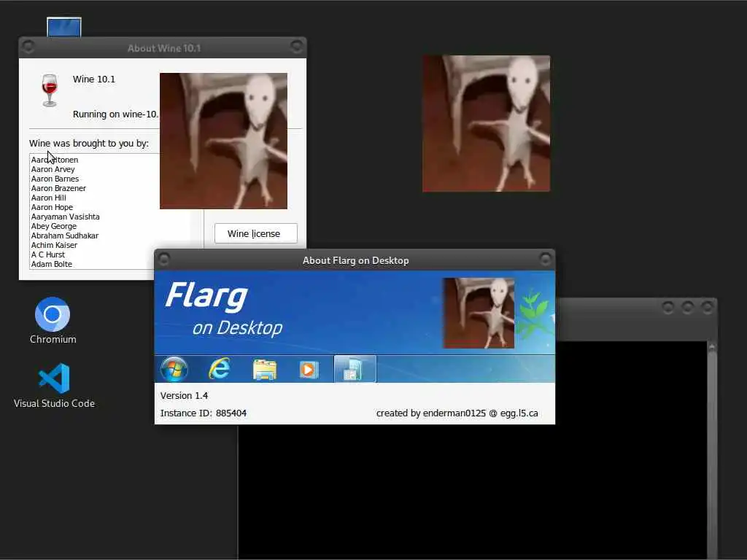Click the highlighted documents icon in Flarg banner
This screenshot has height=560, width=747.
pos(355,369)
